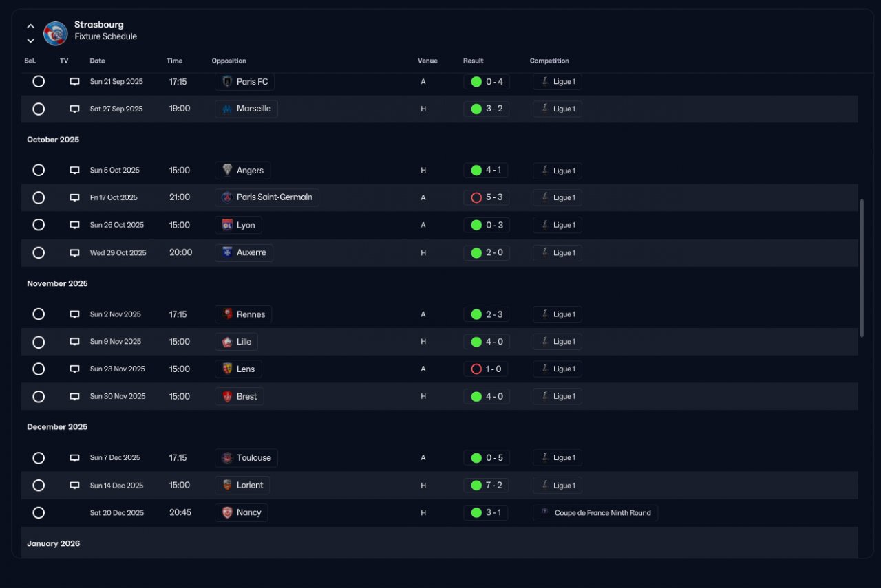
Task: Click the Competition column header
Action: point(549,61)
